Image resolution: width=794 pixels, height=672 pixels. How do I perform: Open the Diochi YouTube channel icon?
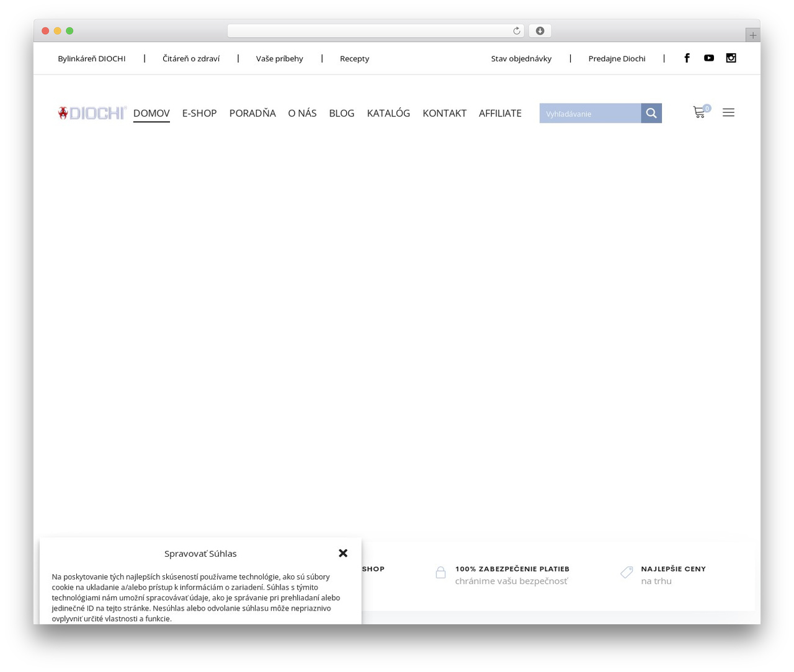click(709, 58)
